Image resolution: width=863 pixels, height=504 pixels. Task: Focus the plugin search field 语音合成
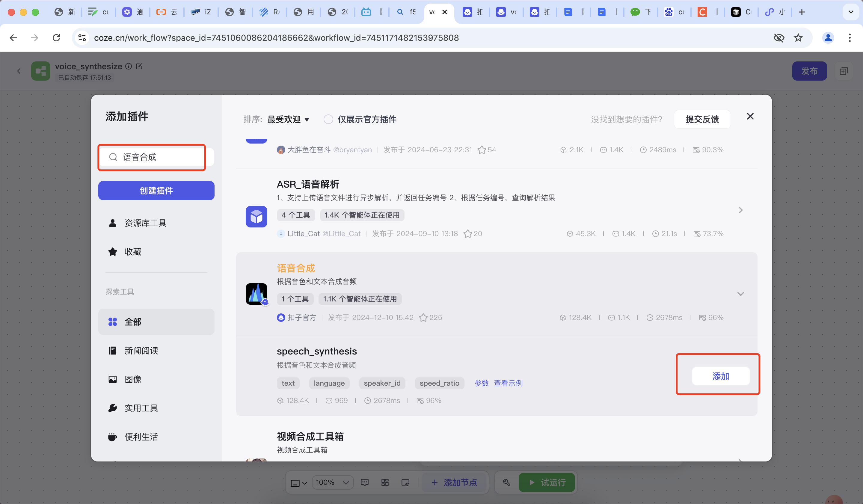pyautogui.click(x=156, y=157)
